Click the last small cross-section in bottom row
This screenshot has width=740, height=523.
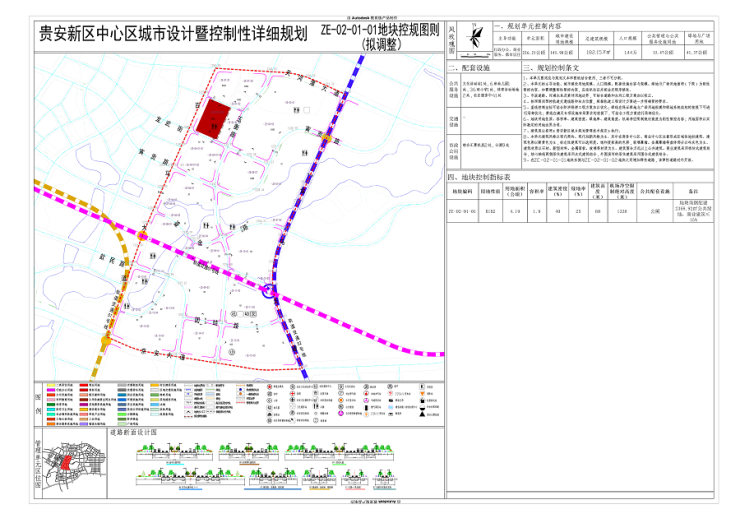click(x=384, y=477)
